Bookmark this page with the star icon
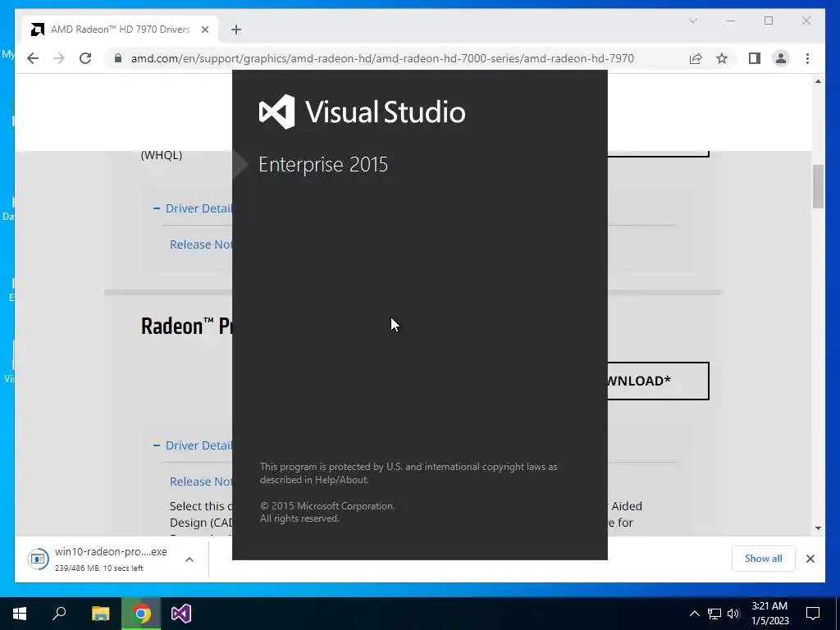Image resolution: width=840 pixels, height=630 pixels. pos(722,58)
